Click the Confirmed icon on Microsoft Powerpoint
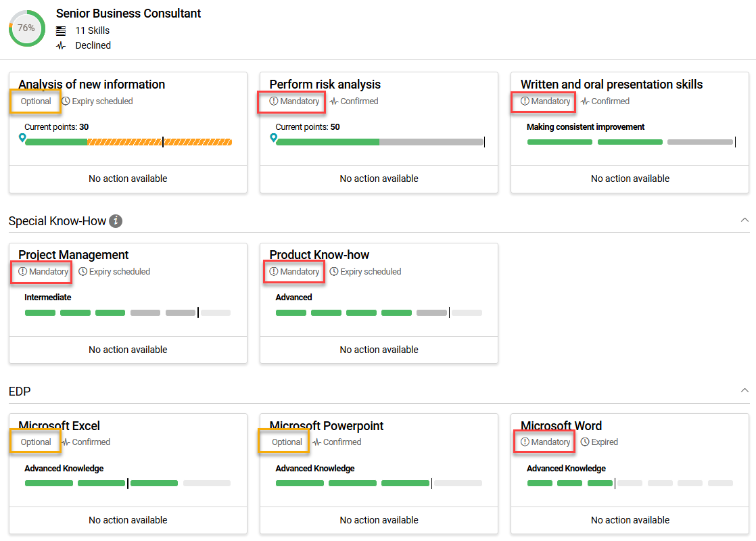The width and height of the screenshot is (756, 541). (x=318, y=442)
